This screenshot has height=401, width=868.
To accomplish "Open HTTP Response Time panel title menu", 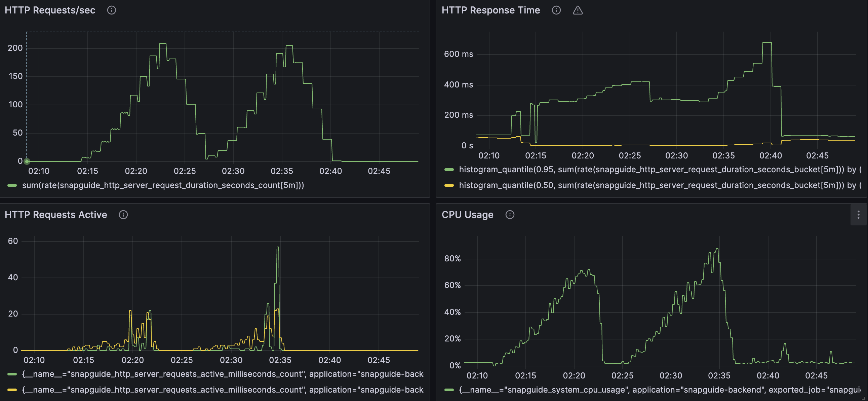I will (x=490, y=10).
